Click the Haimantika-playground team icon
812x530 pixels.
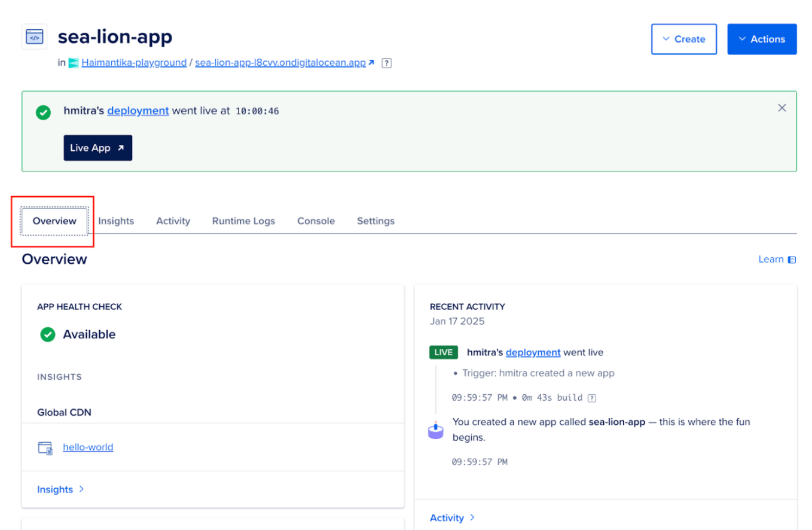74,63
